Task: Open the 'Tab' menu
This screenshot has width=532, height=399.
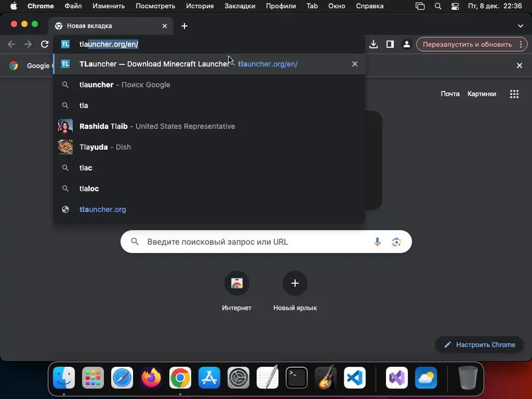Action: pos(312,6)
